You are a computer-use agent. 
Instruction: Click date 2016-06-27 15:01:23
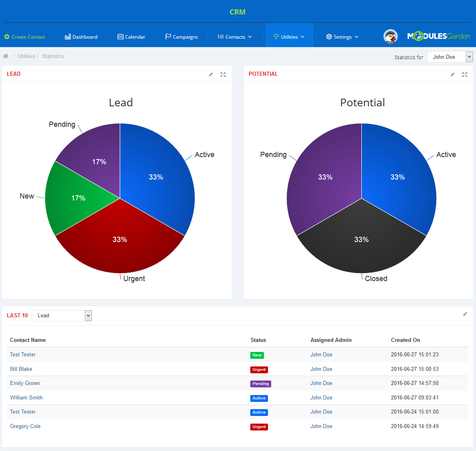415,354
